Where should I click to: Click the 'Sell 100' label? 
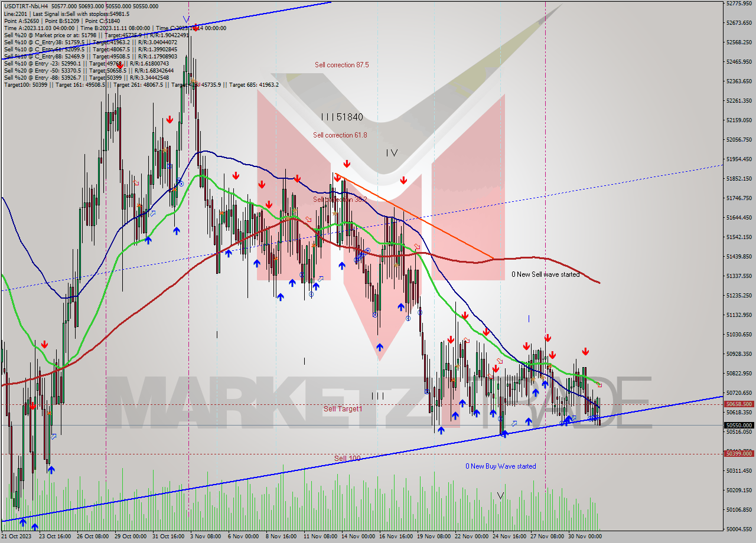(347, 458)
